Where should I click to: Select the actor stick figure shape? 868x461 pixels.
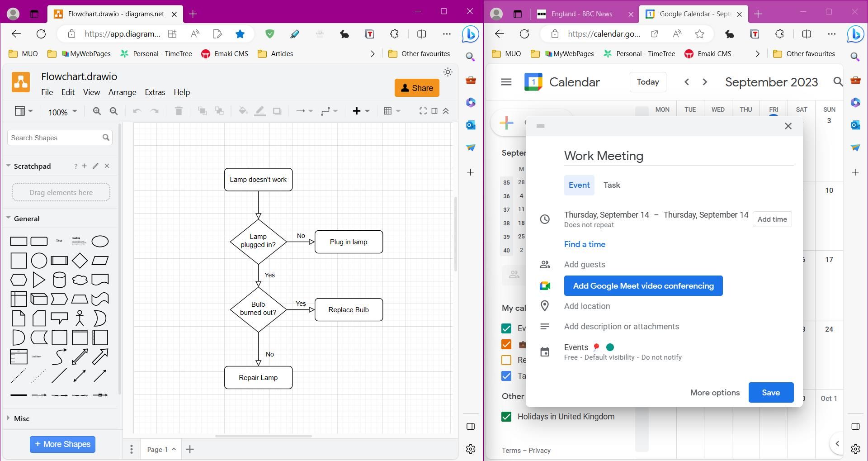(80, 318)
